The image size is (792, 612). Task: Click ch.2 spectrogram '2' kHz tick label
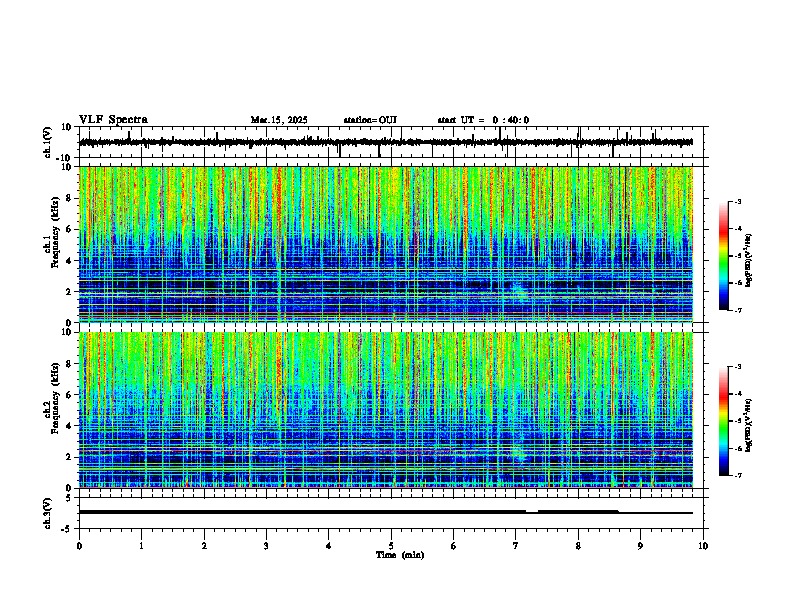(70, 457)
